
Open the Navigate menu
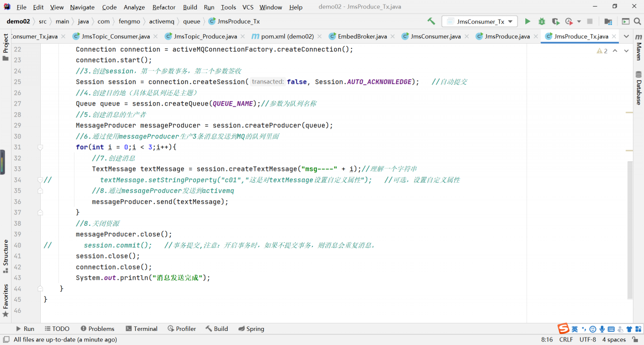click(82, 7)
